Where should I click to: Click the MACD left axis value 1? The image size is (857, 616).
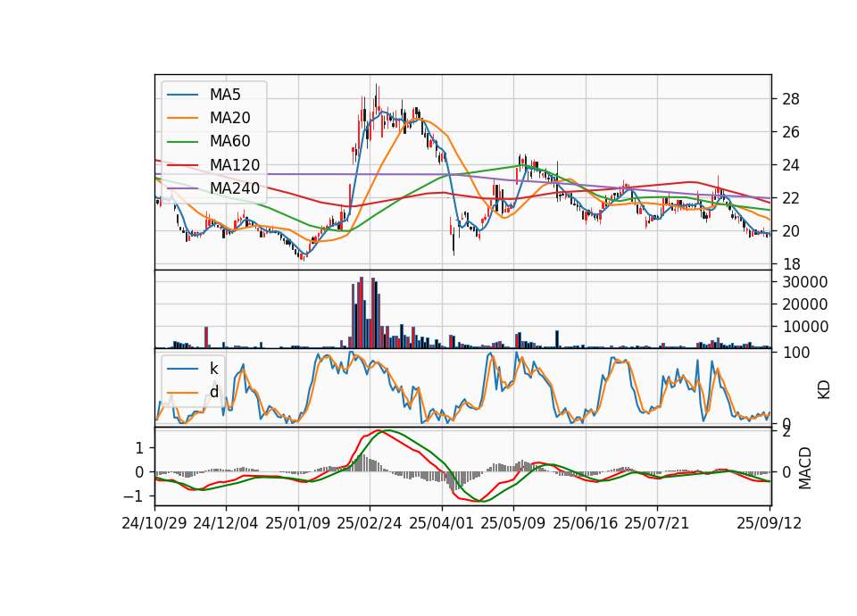pyautogui.click(x=139, y=448)
